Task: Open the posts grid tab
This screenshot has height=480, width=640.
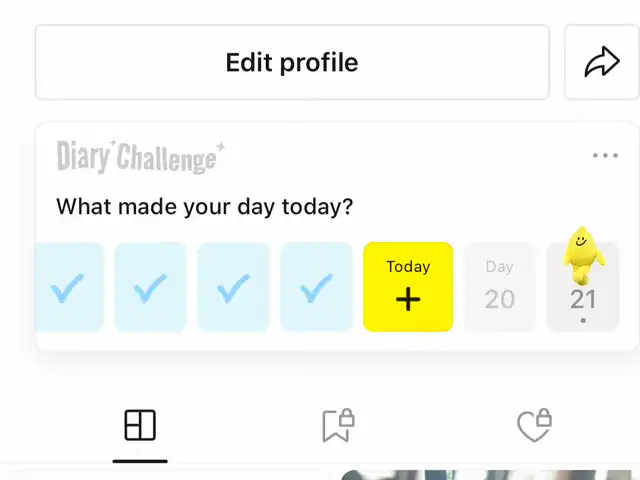Action: pos(140,425)
